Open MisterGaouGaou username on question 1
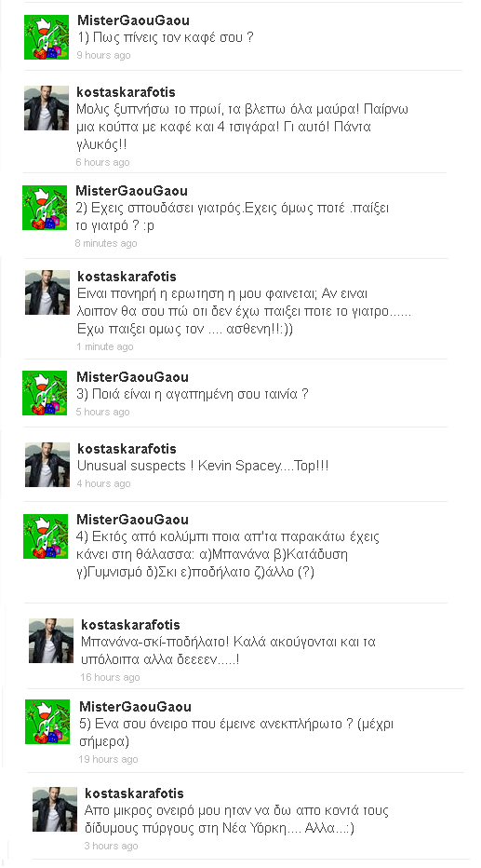 tap(133, 20)
